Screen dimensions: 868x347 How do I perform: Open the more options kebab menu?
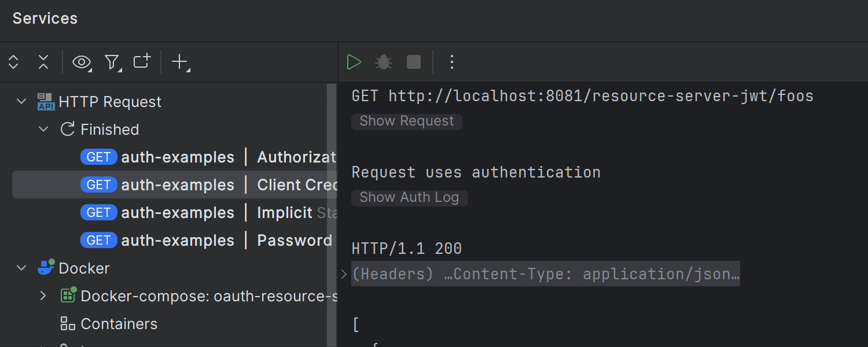(451, 62)
